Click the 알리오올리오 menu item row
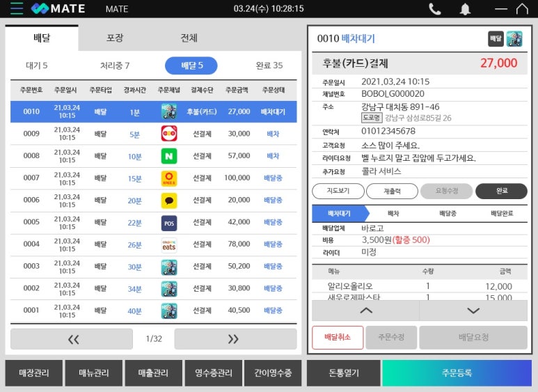Screen dimensions: 538x392 pyautogui.click(x=420, y=286)
